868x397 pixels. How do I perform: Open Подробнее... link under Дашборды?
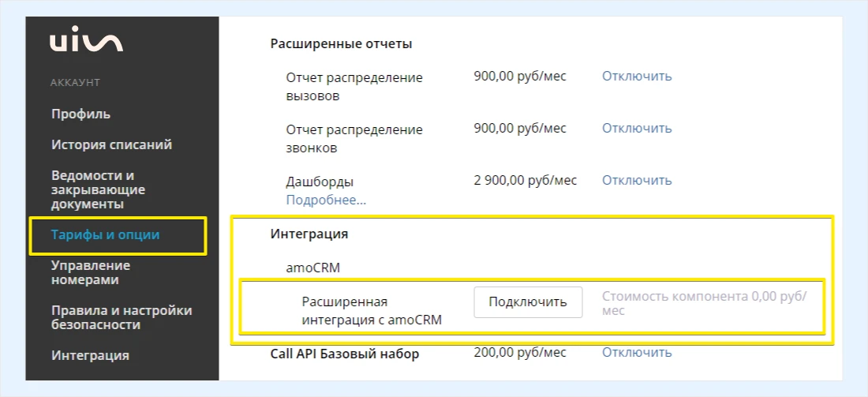[326, 200]
